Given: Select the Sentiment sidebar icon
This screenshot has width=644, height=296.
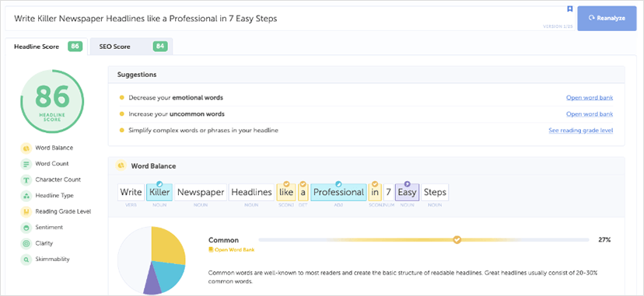Looking at the screenshot, I should coord(26,228).
